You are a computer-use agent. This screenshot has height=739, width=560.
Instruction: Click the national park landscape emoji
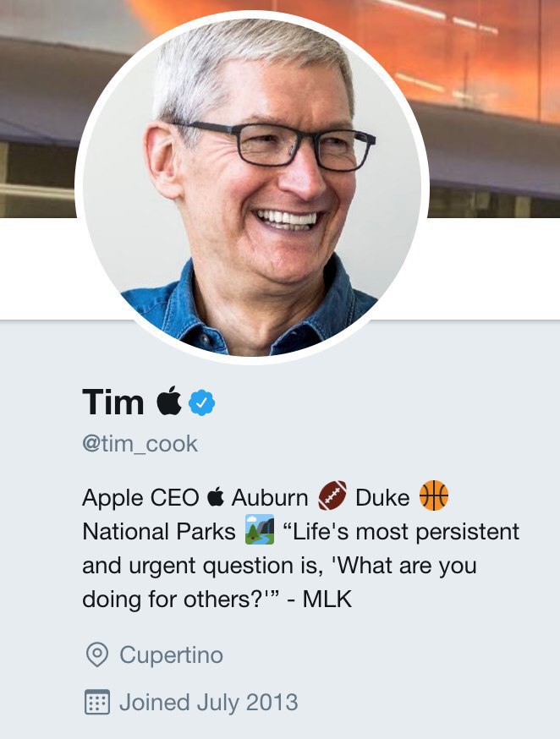[260, 529]
